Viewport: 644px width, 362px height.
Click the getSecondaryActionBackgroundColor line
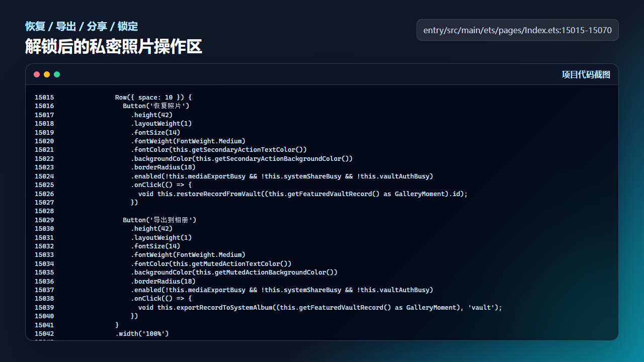242,159
